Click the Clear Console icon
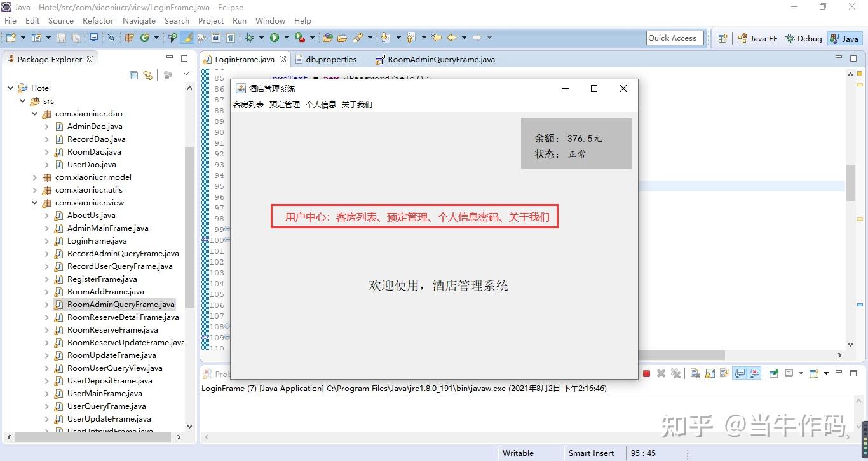This screenshot has width=868, height=461. coord(695,373)
